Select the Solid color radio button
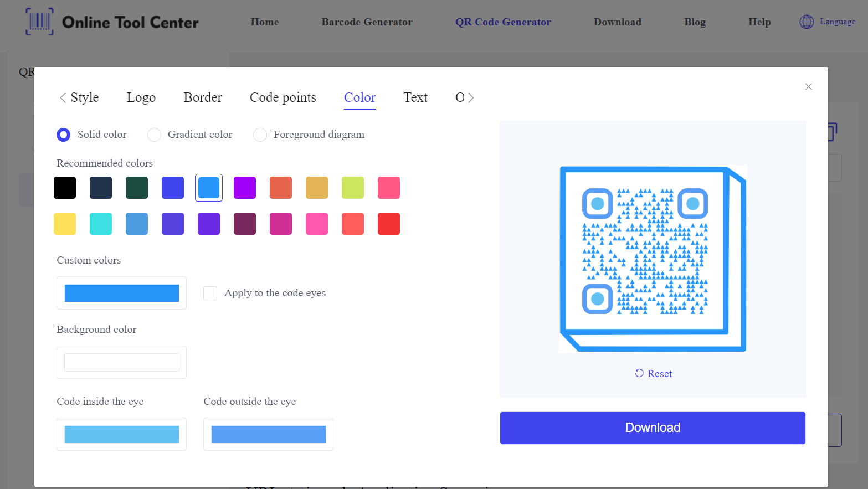The height and width of the screenshot is (489, 868). 64,135
